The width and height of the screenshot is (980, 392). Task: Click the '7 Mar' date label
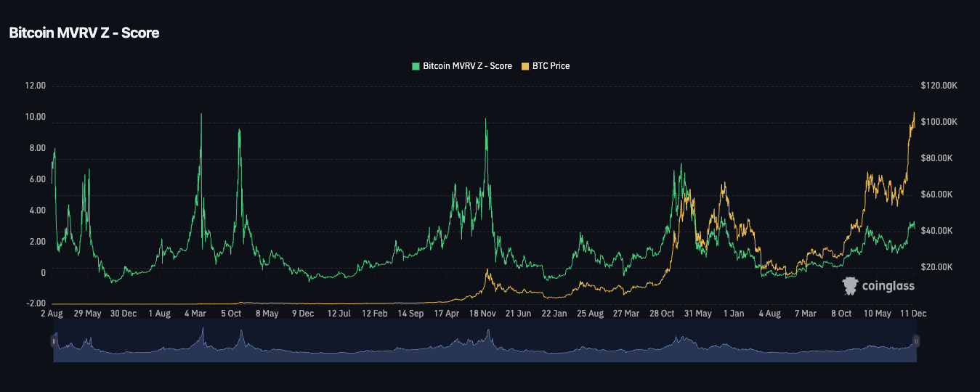point(806,314)
